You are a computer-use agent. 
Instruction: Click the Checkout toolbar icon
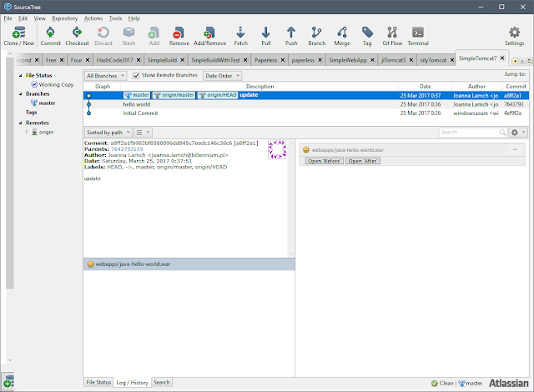[x=77, y=36]
